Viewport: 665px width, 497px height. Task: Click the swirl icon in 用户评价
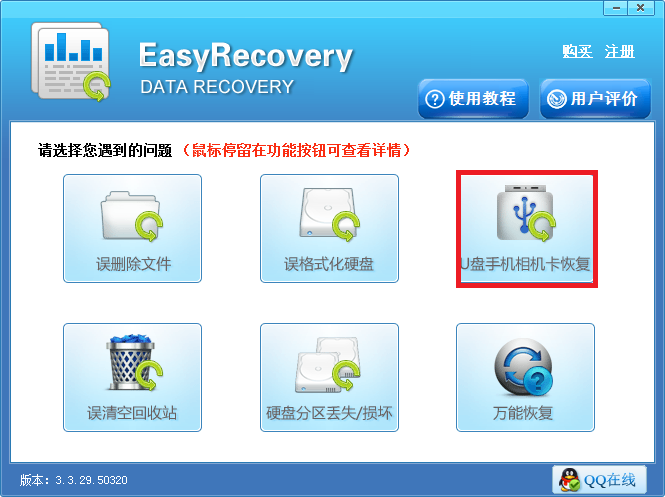tap(556, 99)
